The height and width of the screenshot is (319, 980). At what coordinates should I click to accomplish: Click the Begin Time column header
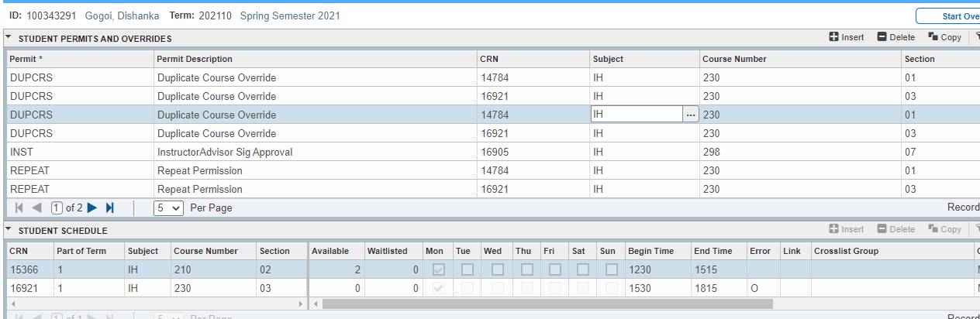pyautogui.click(x=651, y=251)
